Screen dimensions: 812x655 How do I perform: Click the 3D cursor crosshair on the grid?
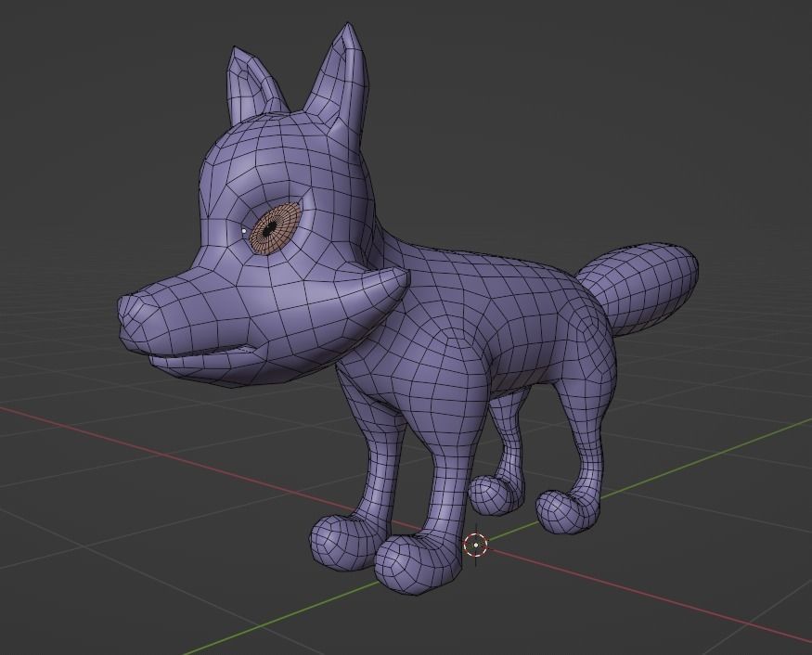(475, 545)
